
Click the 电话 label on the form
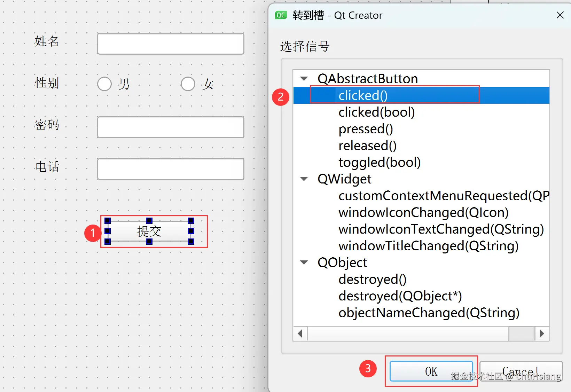pyautogui.click(x=47, y=167)
